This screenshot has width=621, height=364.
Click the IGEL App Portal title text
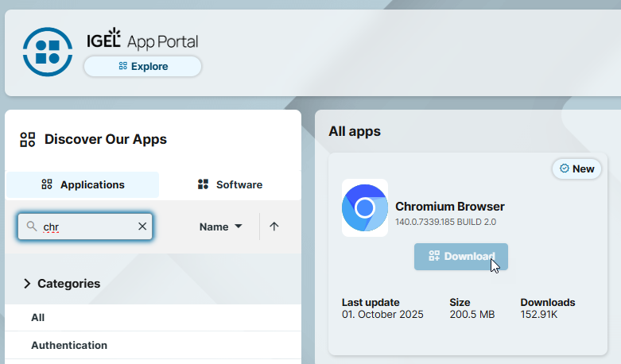(142, 41)
